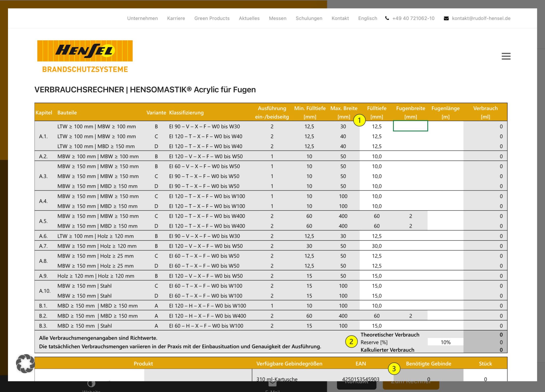The width and height of the screenshot is (545, 392).
Task: Call the +49 40 721062-10 number
Action: click(x=413, y=18)
